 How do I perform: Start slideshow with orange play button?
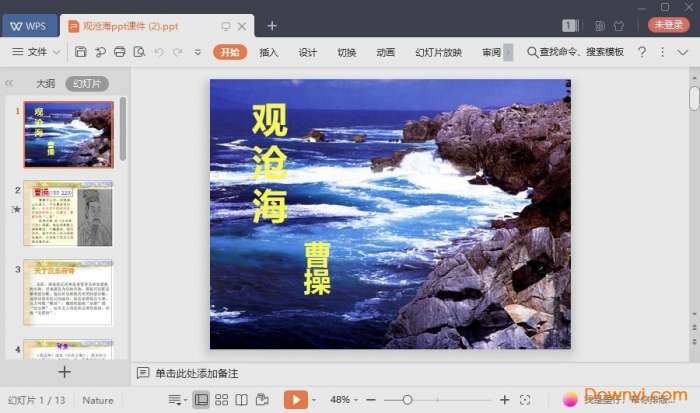[293, 400]
